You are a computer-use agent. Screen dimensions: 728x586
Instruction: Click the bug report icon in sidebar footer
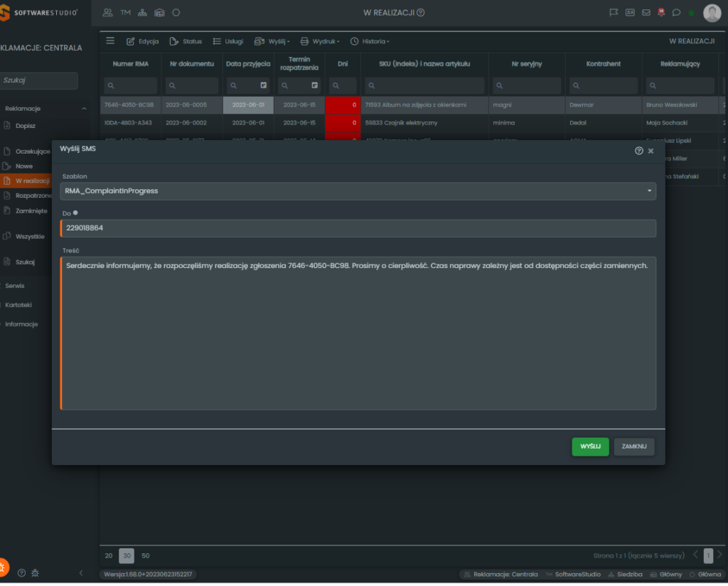36,572
